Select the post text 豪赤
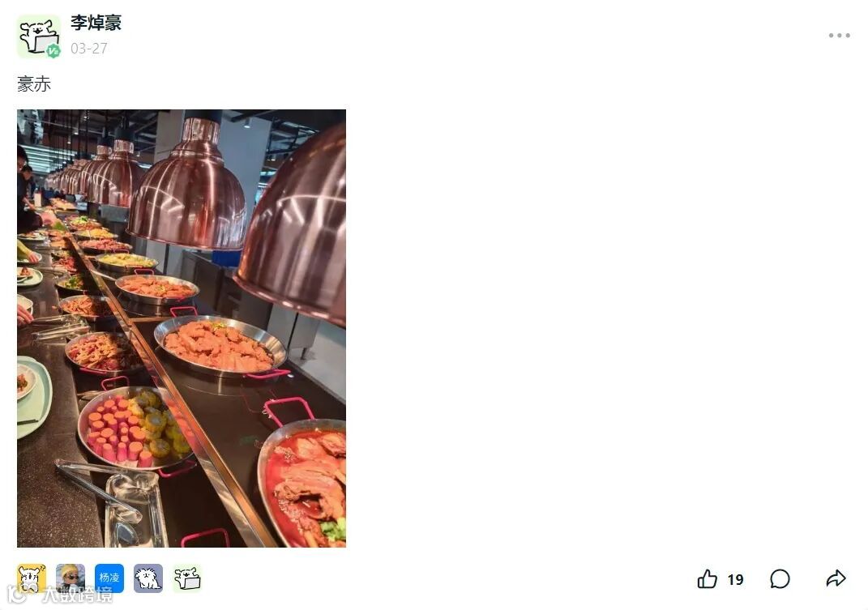The height and width of the screenshot is (610, 868). click(x=34, y=84)
